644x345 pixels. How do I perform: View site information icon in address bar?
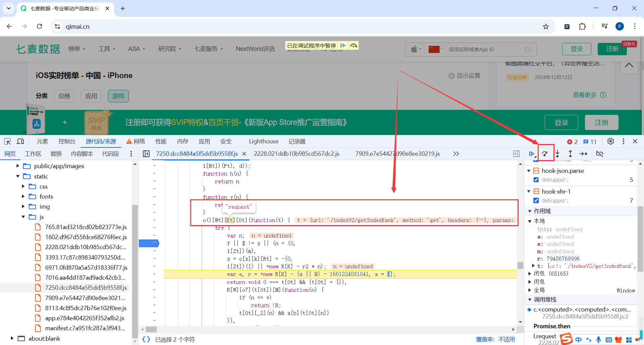[x=57, y=26]
